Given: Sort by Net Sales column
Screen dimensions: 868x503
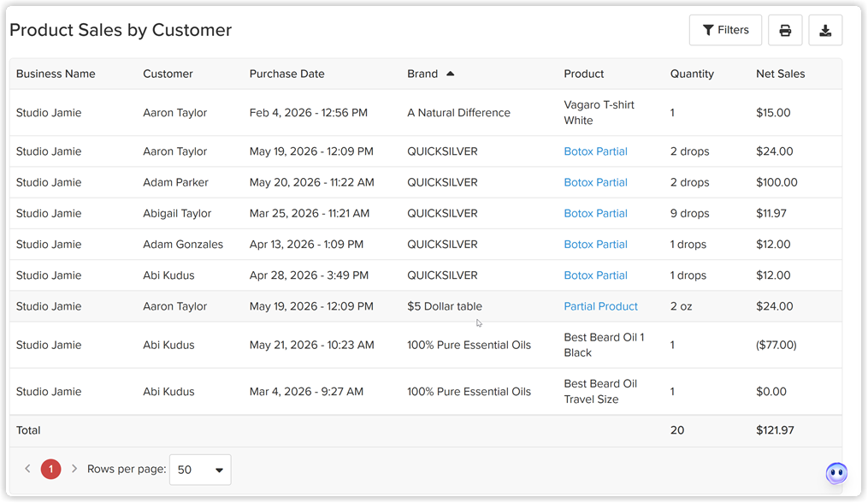Looking at the screenshot, I should (x=781, y=74).
